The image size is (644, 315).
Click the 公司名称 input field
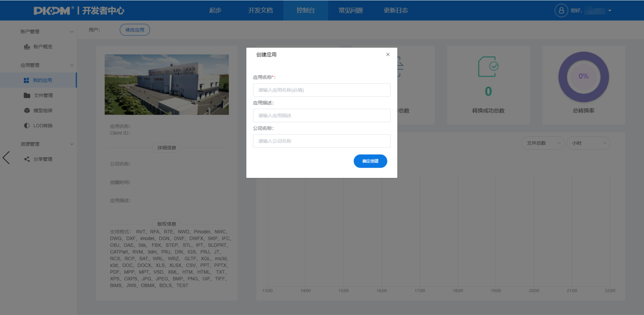click(x=321, y=141)
